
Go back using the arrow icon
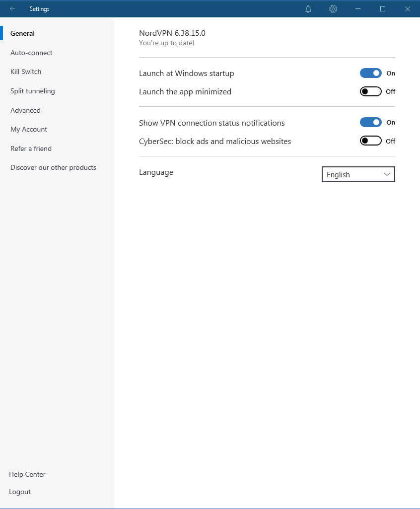coord(12,9)
